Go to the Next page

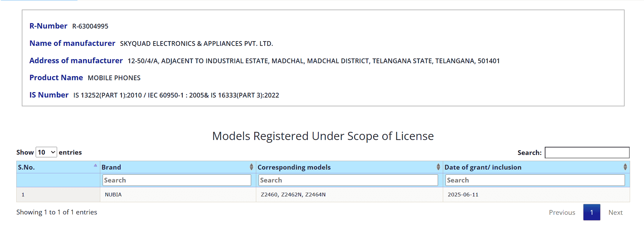tap(615, 212)
